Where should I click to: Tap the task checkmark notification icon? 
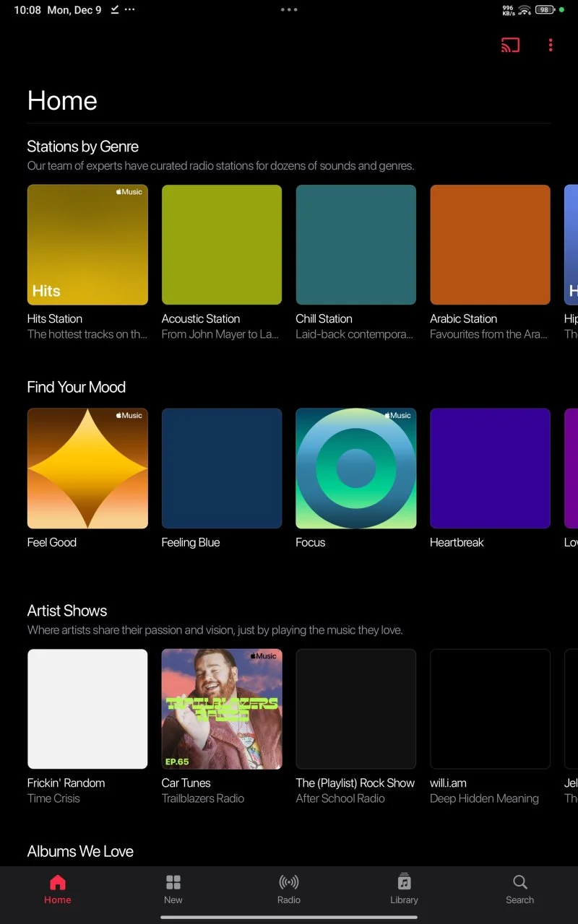pyautogui.click(x=115, y=10)
